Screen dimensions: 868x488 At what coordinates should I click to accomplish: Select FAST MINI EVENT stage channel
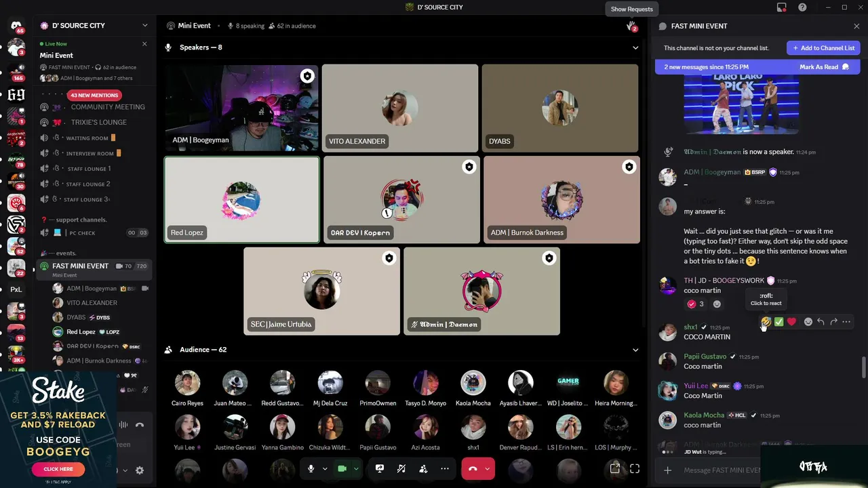pos(94,269)
